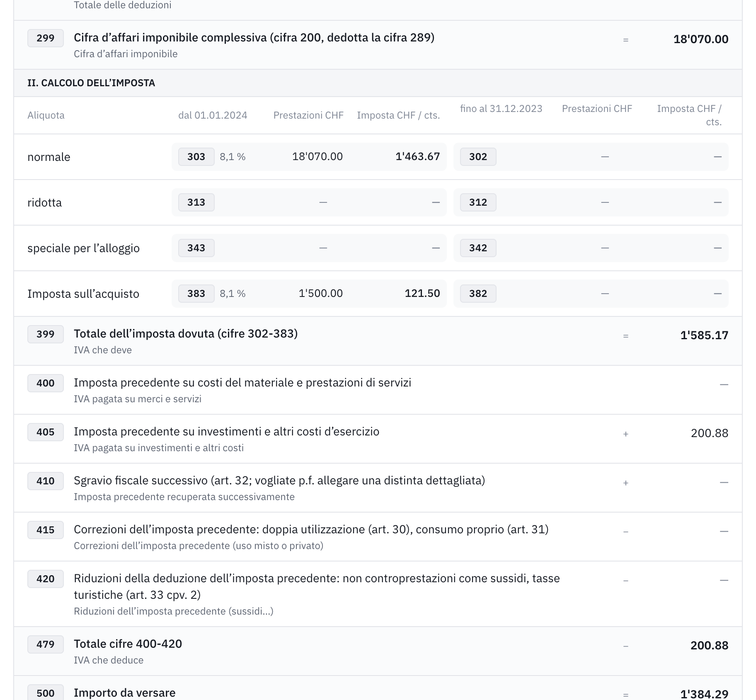Screen dimensions: 756x700
Task: Click the 303 normal rate badge
Action: [196, 157]
